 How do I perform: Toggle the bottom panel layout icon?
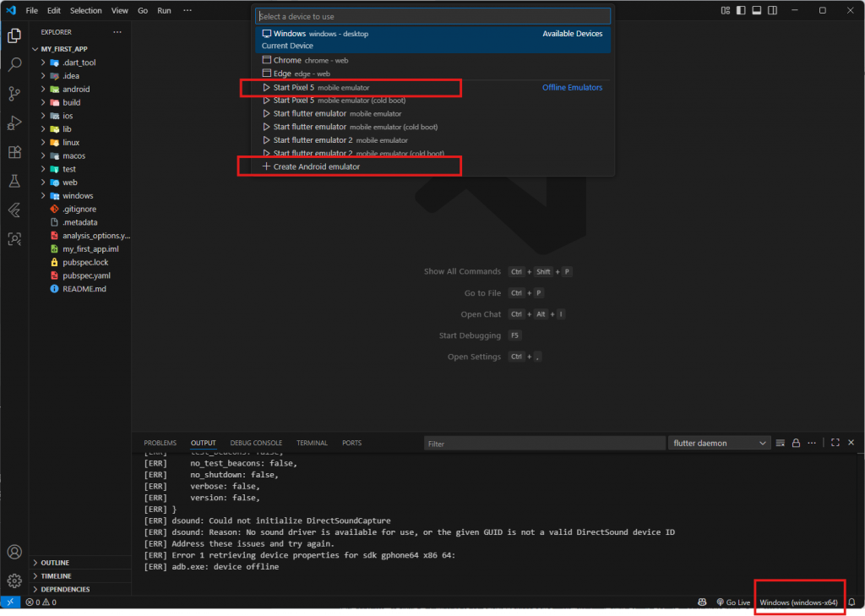(x=757, y=10)
